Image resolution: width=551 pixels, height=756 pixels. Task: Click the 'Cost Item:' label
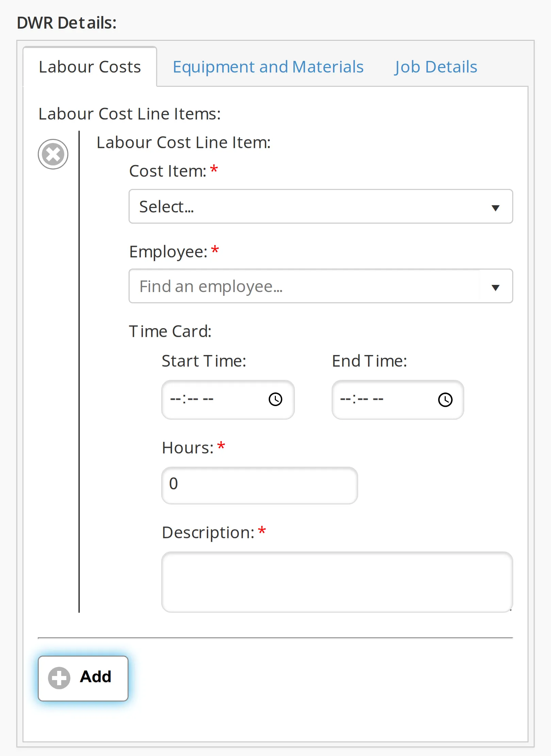pyautogui.click(x=168, y=171)
